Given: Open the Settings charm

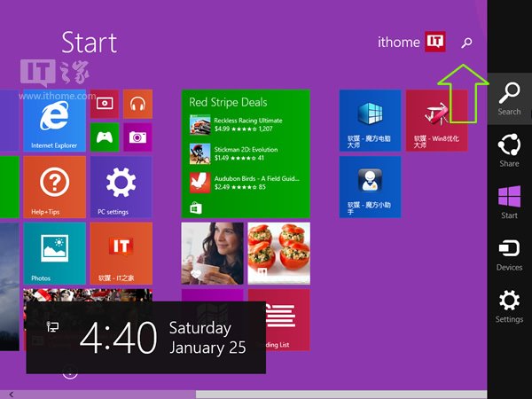Looking at the screenshot, I should click(509, 305).
